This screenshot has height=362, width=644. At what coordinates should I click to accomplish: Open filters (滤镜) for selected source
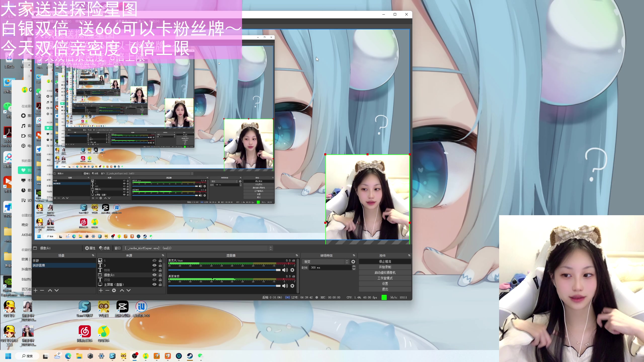click(104, 248)
